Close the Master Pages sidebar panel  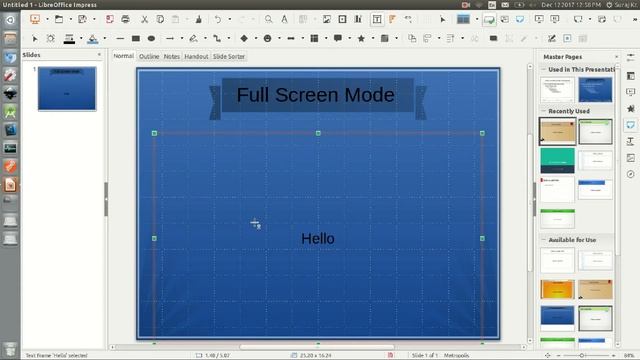tap(616, 57)
